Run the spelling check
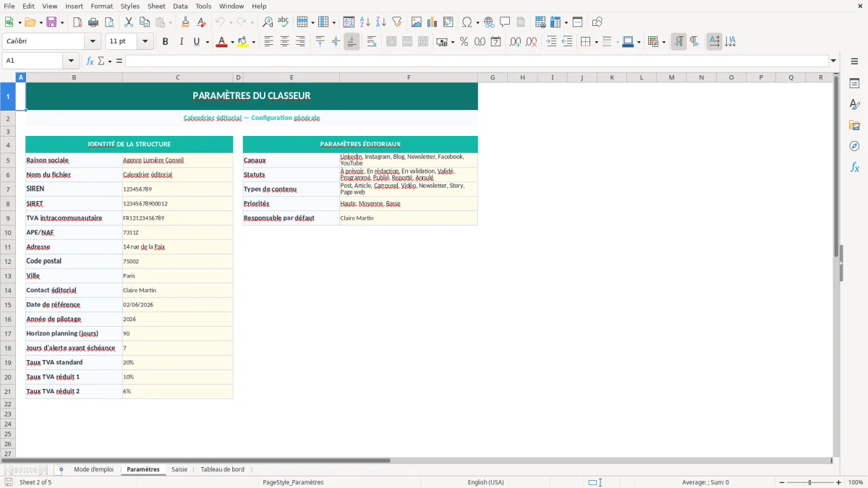This screenshot has width=868, height=488. pyautogui.click(x=284, y=22)
